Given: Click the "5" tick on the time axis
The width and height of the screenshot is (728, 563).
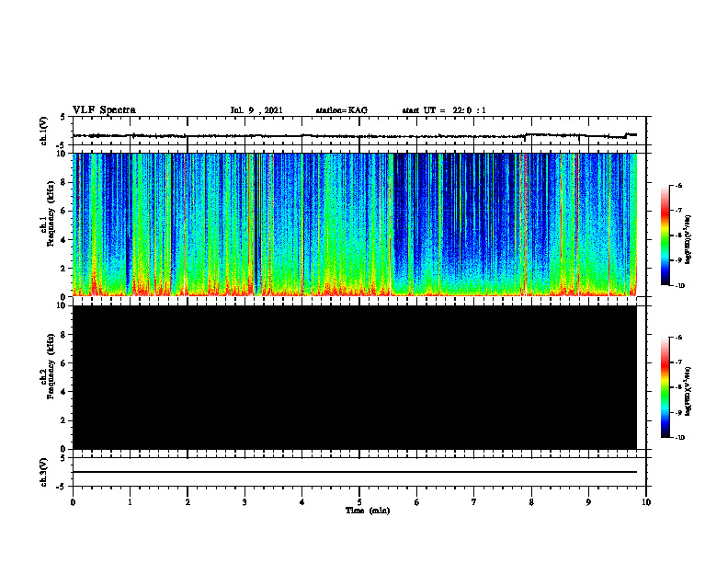Looking at the screenshot, I should click(359, 502).
